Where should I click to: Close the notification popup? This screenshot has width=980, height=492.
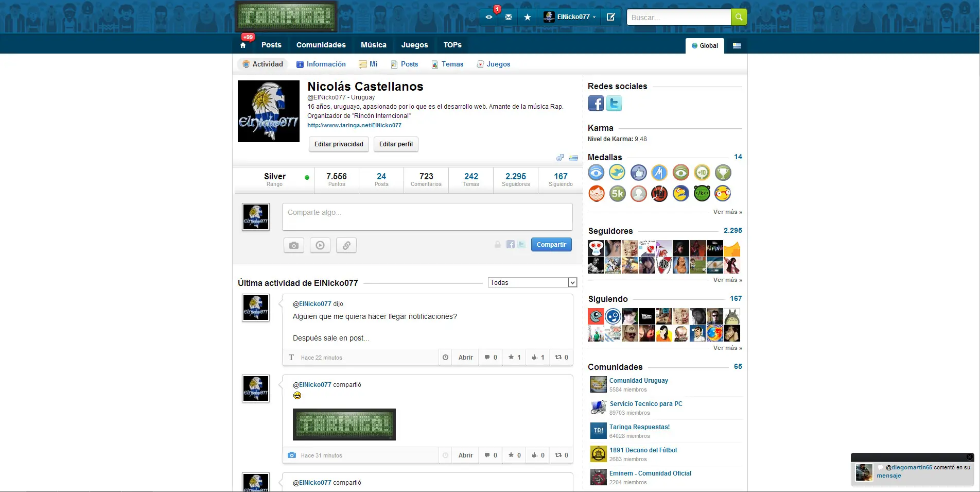pyautogui.click(x=969, y=457)
